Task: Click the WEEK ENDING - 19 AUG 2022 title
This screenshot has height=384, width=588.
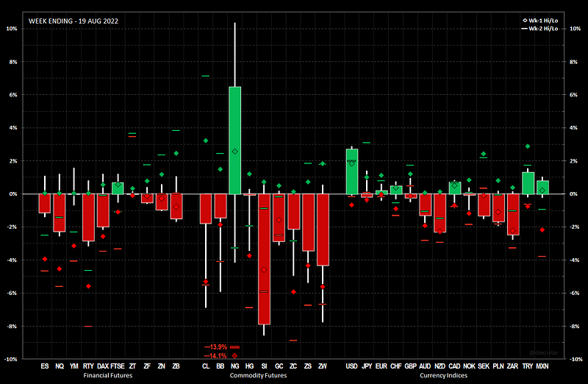Action: pos(73,21)
